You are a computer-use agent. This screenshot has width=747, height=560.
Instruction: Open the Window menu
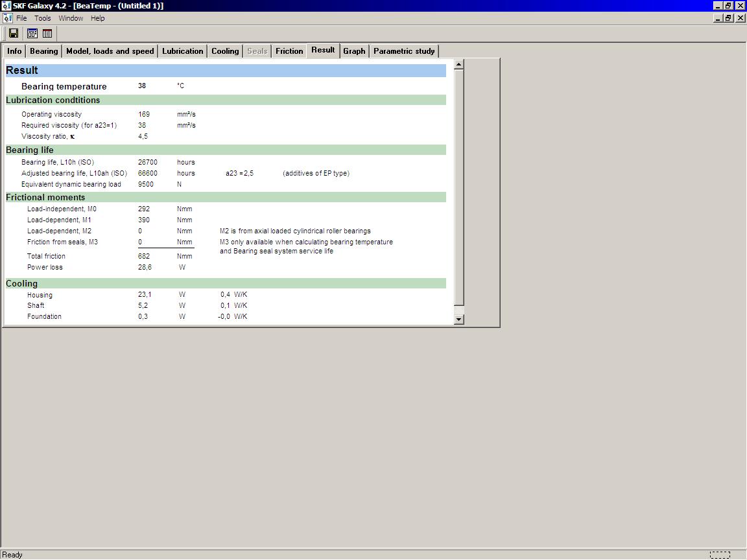[x=71, y=18]
